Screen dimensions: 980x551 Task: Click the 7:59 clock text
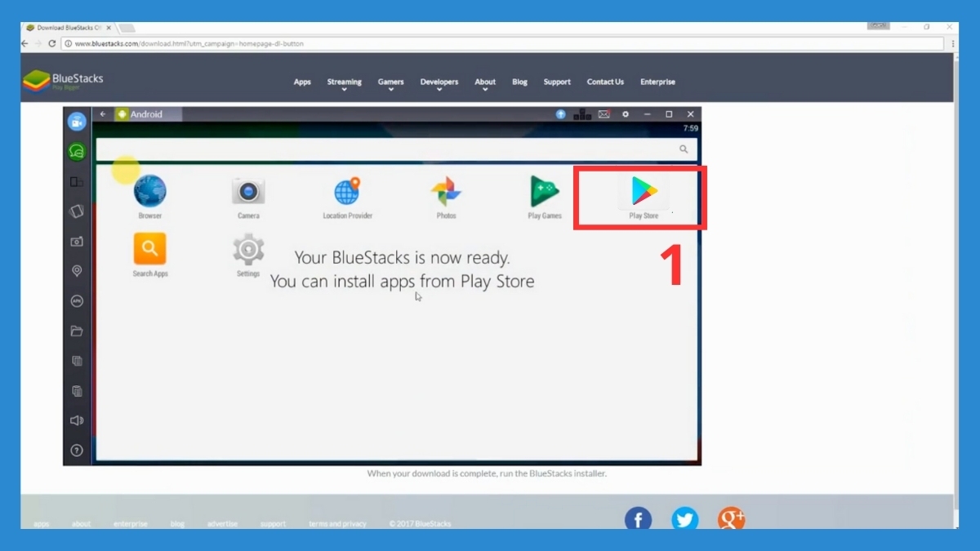click(x=690, y=129)
